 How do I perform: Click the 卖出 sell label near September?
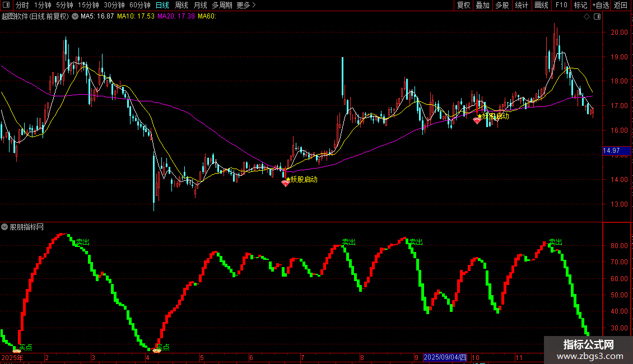click(x=416, y=242)
